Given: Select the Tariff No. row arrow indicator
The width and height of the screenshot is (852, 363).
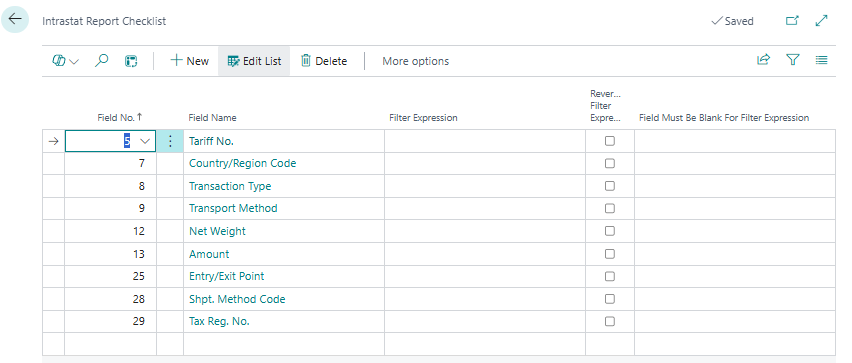Looking at the screenshot, I should click(x=53, y=141).
